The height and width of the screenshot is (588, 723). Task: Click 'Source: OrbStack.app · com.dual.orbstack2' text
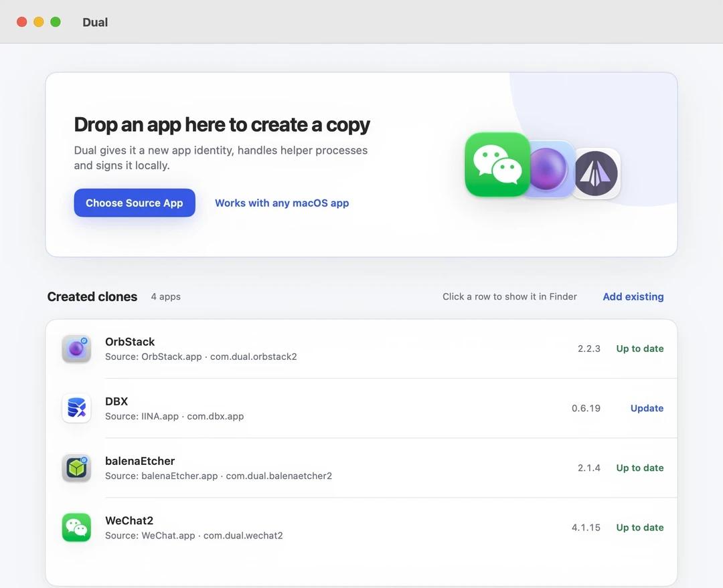click(201, 357)
